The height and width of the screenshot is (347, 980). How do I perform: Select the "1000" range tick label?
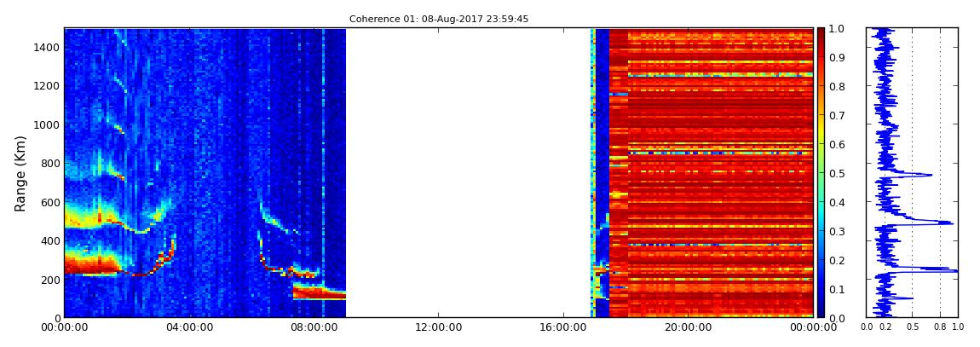coord(48,125)
